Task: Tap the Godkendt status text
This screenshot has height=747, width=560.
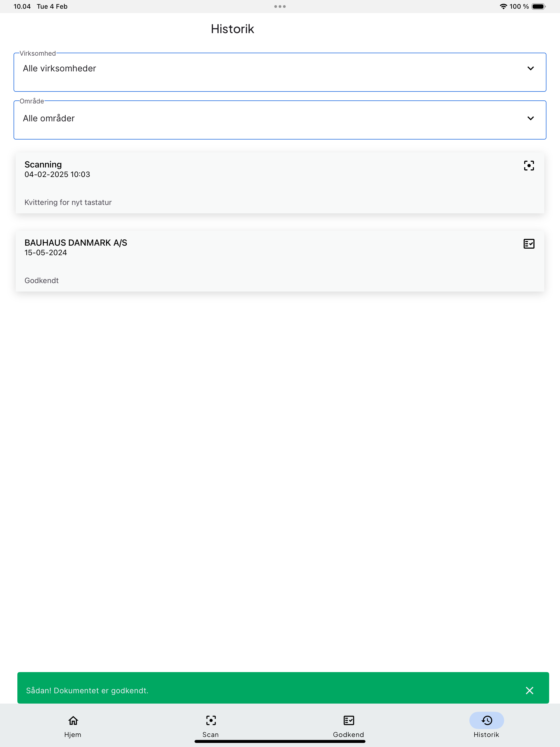Action: tap(42, 281)
